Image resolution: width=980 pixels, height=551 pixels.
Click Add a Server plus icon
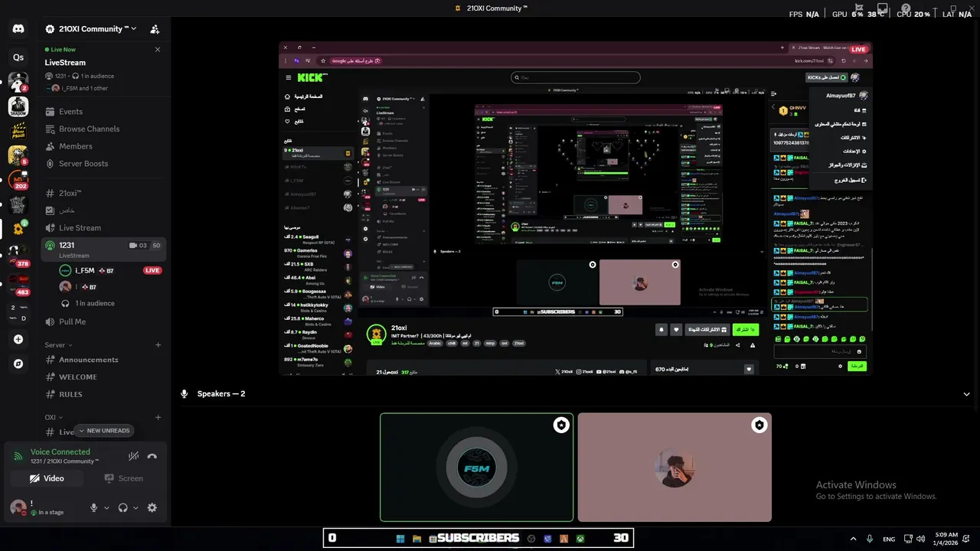click(x=18, y=339)
